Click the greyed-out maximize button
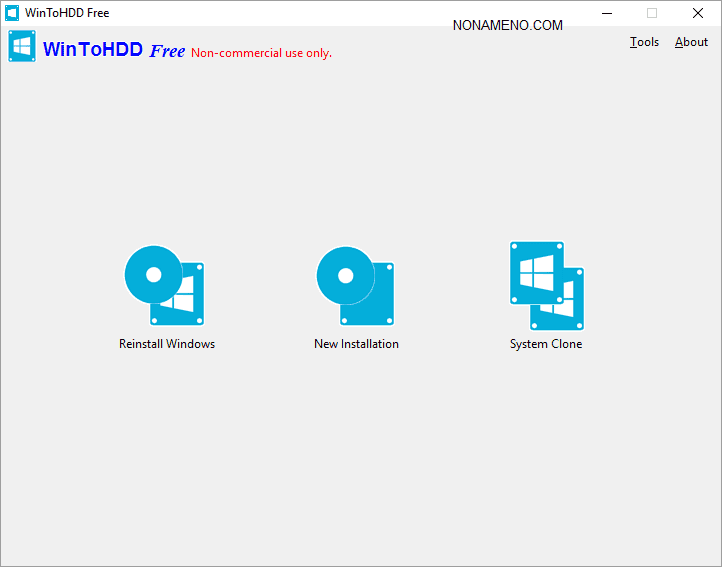Viewport: 722px width, 567px height. (652, 13)
